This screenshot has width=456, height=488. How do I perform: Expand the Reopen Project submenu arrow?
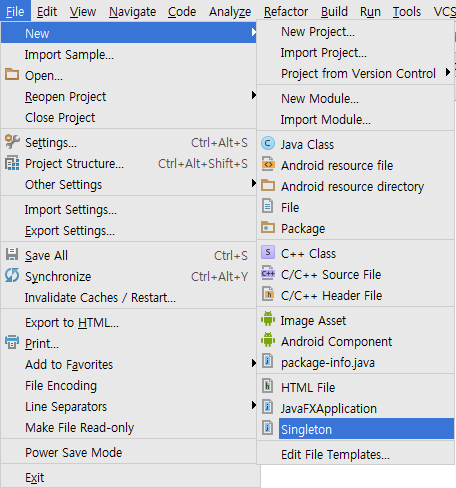click(254, 96)
